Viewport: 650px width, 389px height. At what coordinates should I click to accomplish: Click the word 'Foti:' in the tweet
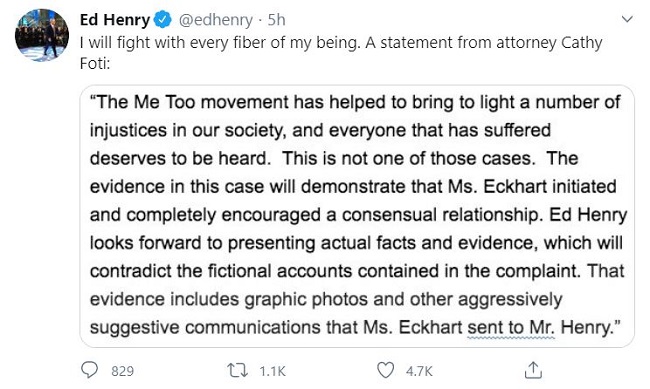[x=95, y=63]
